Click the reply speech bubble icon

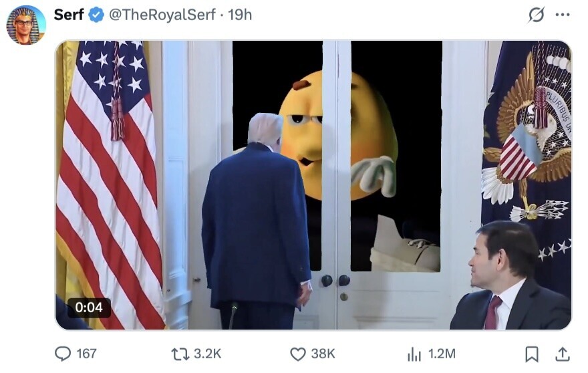click(63, 354)
